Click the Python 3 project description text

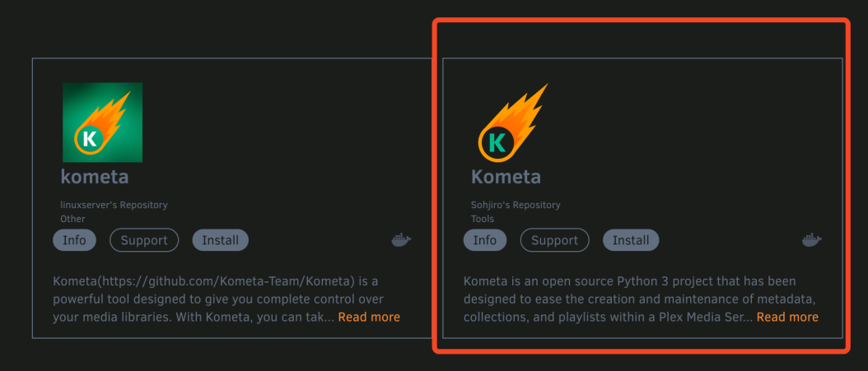pyautogui.click(x=641, y=299)
